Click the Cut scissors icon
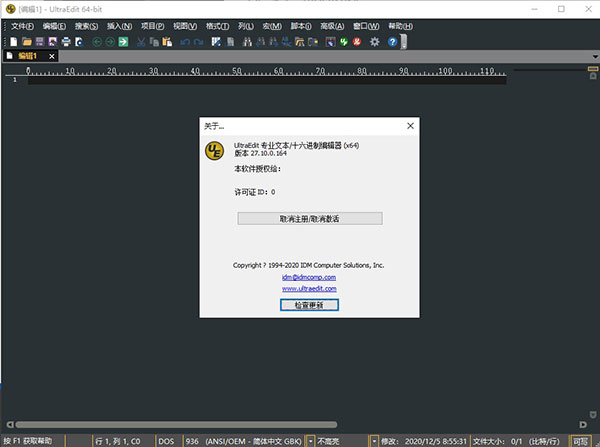Screen dimensions: 600x447 coord(140,42)
